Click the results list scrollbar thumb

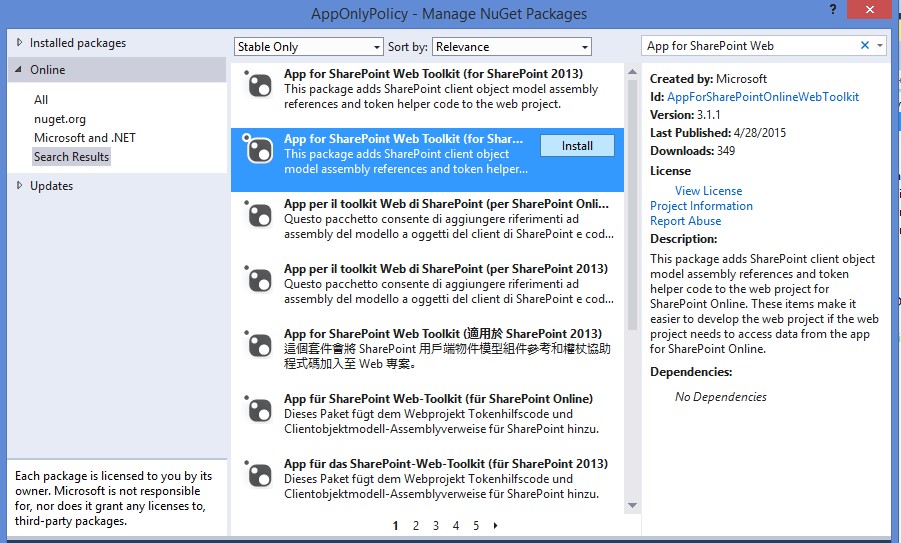(632, 205)
